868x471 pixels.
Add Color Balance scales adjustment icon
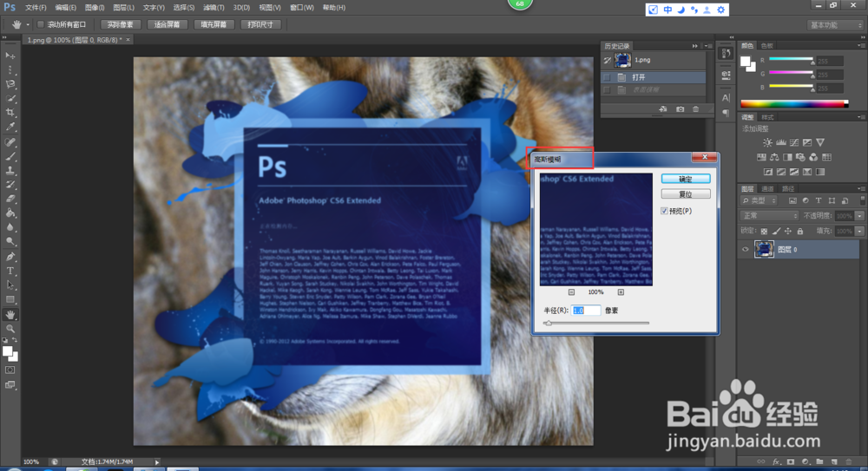(x=774, y=157)
